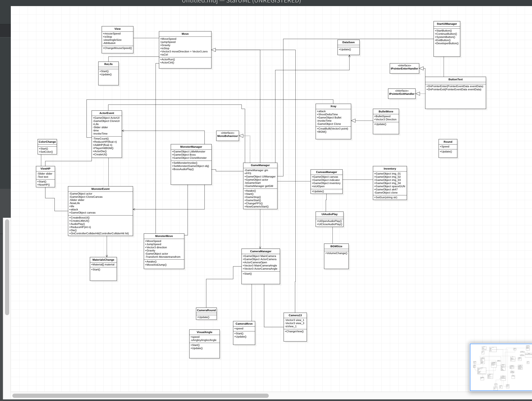Click the horizontal scrollbar at the bottom
The height and width of the screenshot is (401, 532).
140,395
